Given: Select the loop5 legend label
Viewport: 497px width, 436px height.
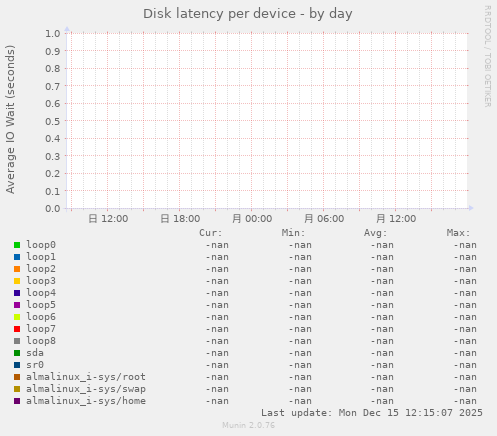Looking at the screenshot, I should tap(41, 305).
